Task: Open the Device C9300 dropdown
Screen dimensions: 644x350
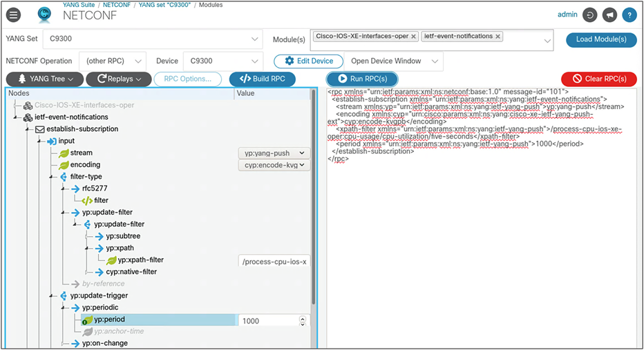Action: click(x=223, y=61)
